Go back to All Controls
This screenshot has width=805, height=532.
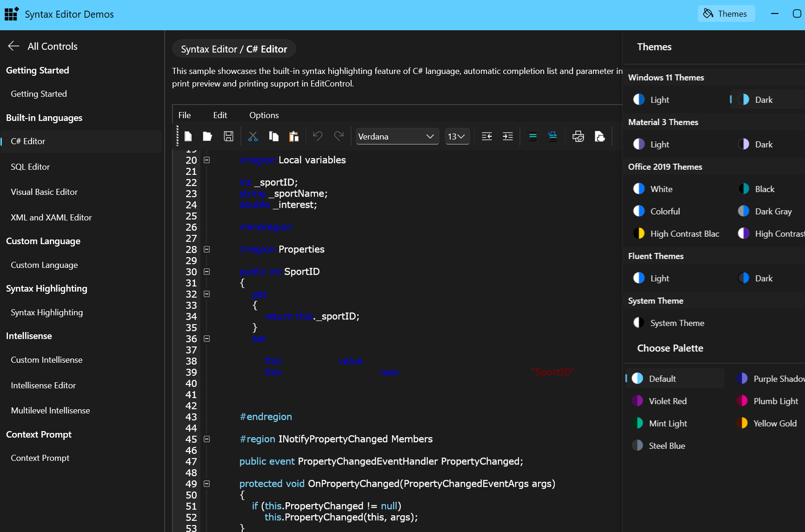coord(42,46)
